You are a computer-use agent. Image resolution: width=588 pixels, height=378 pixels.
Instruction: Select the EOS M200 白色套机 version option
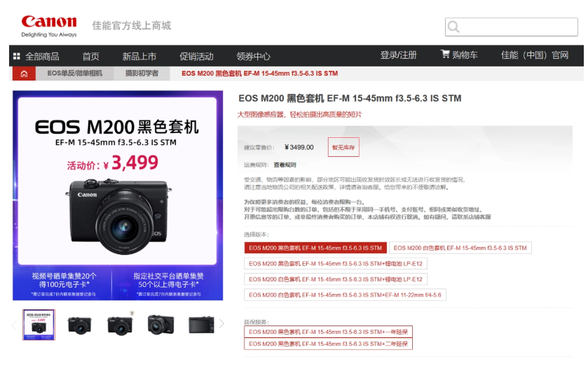pos(460,248)
